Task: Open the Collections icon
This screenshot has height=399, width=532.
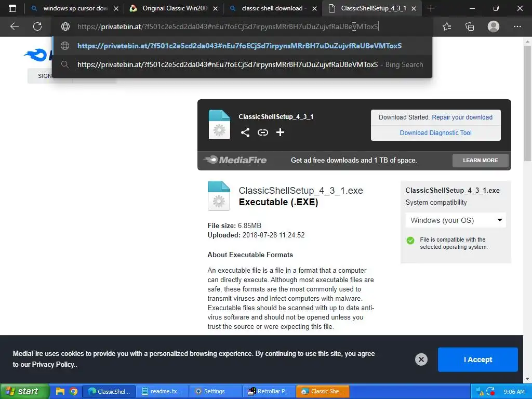Action: point(470,26)
